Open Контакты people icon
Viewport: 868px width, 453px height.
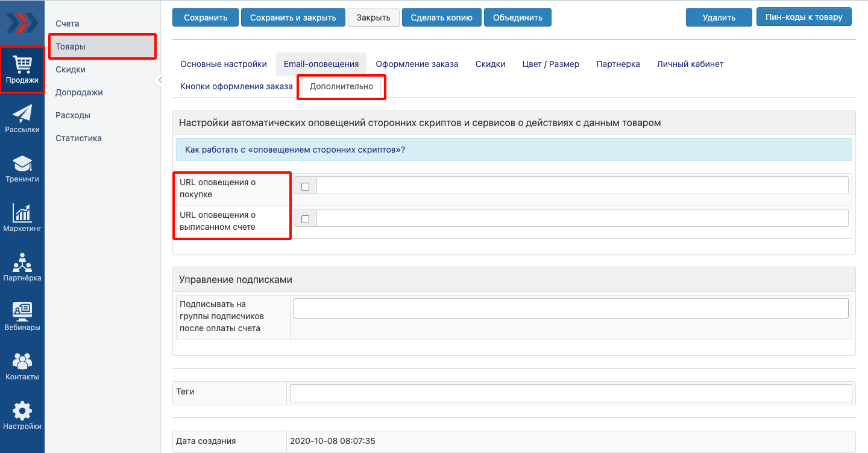click(22, 366)
